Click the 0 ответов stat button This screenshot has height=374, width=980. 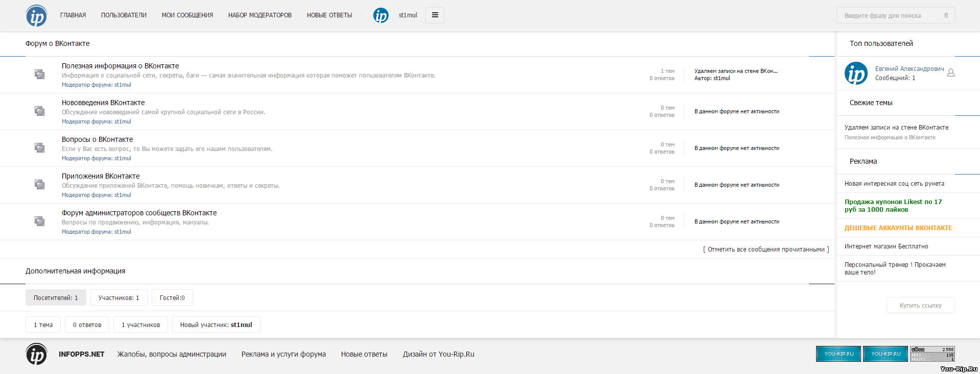pyautogui.click(x=87, y=325)
